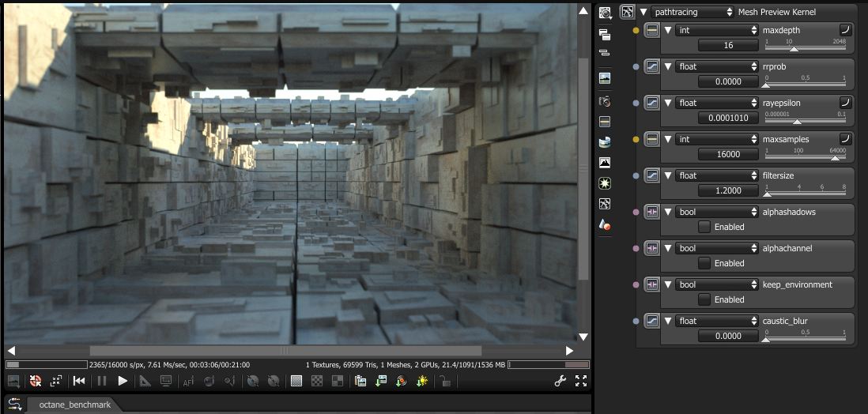Click the cone and sphere material icon
Screen dimensions: 868x414
(x=605, y=225)
